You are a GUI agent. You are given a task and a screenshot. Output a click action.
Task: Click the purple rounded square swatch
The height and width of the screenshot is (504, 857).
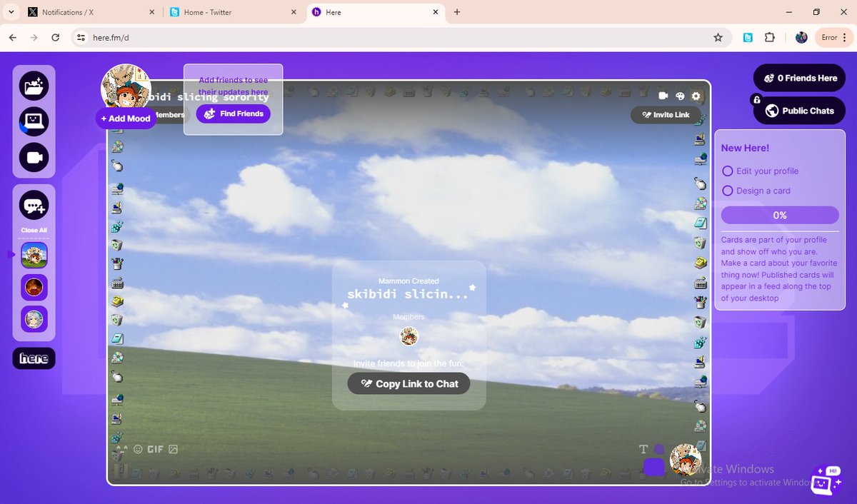[654, 467]
